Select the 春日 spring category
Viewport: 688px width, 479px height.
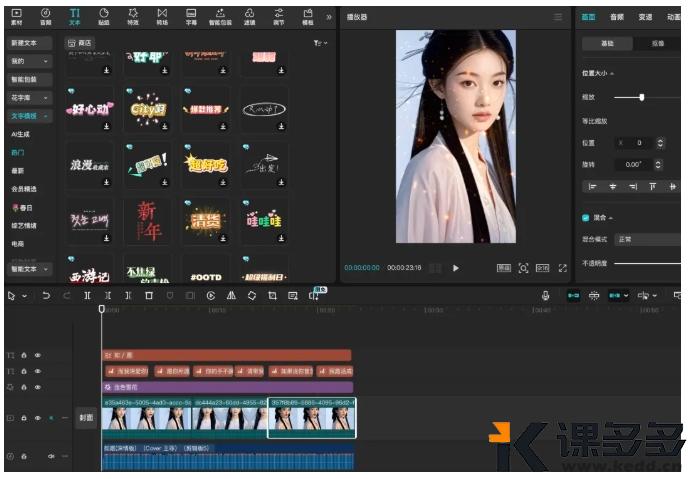22,207
